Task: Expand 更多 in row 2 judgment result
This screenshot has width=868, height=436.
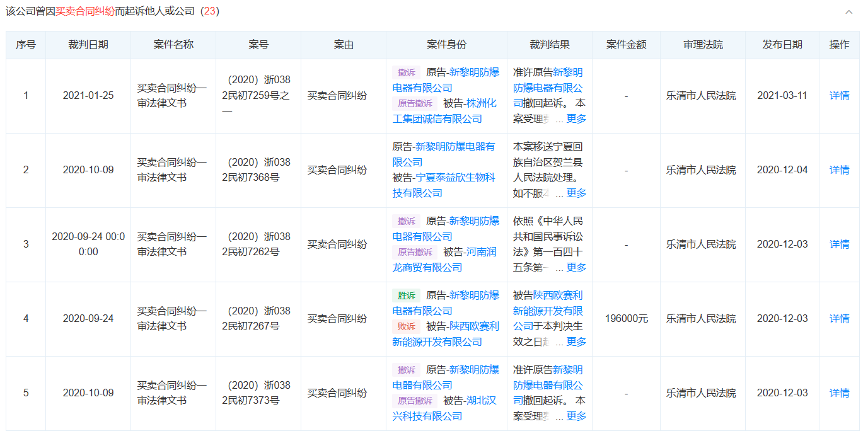Action: [x=576, y=193]
